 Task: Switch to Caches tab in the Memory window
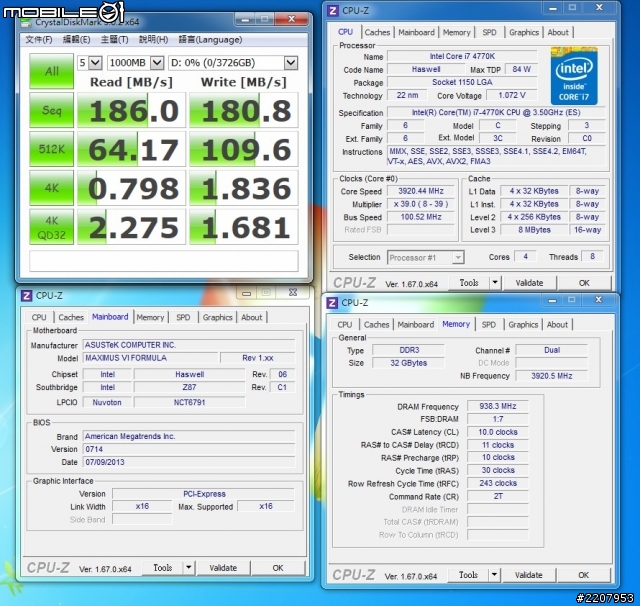coord(376,324)
